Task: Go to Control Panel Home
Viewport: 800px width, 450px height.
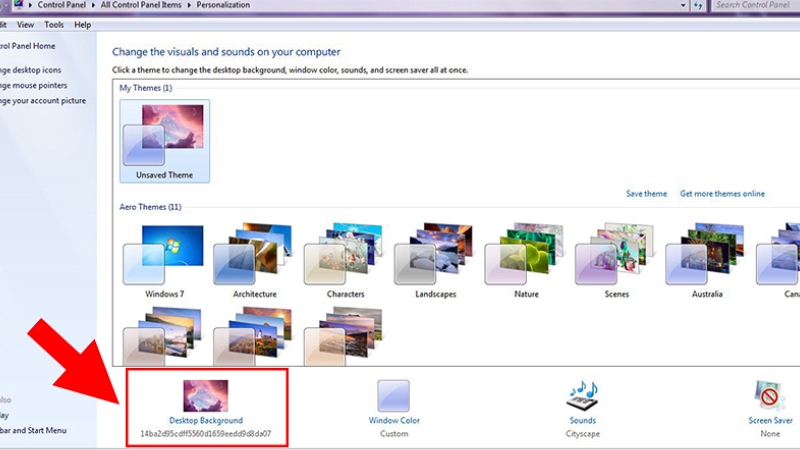Action: [28, 46]
